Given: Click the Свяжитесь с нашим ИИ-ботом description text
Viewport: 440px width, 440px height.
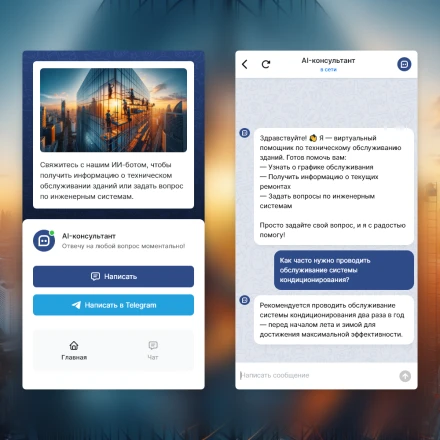Looking at the screenshot, I should [112, 181].
